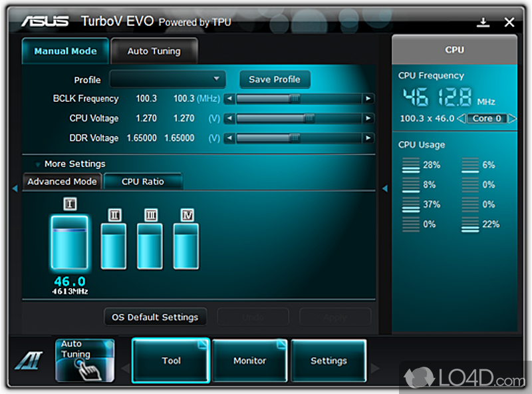This screenshot has height=394, width=532.
Task: Click the minimize-to-tray download arrow icon
Action: 483,23
